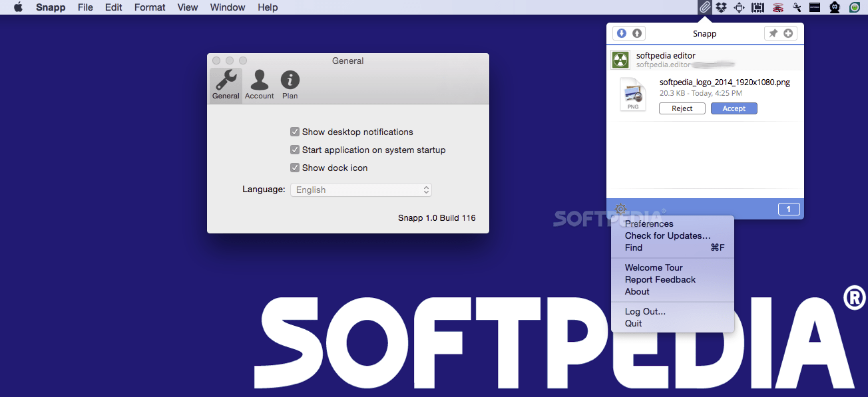Open the Language dropdown showing English
The width and height of the screenshot is (868, 397).
pyautogui.click(x=361, y=190)
